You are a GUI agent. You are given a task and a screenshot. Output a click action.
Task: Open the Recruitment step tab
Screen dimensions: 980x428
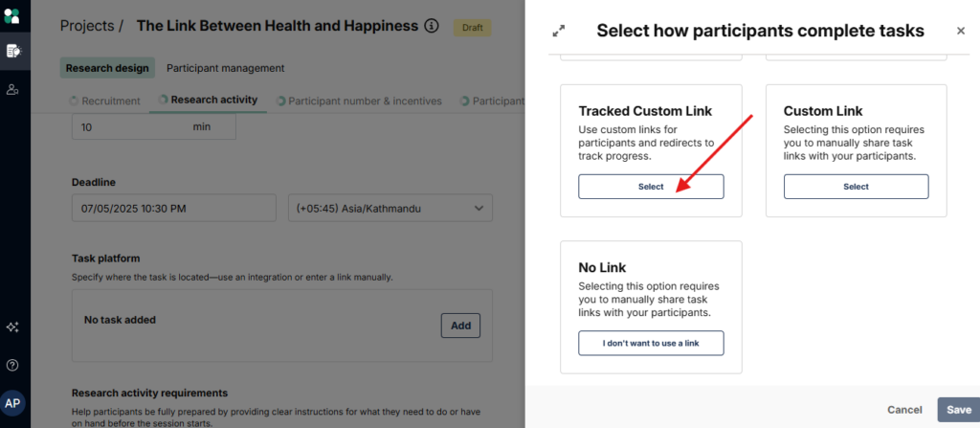pos(105,101)
